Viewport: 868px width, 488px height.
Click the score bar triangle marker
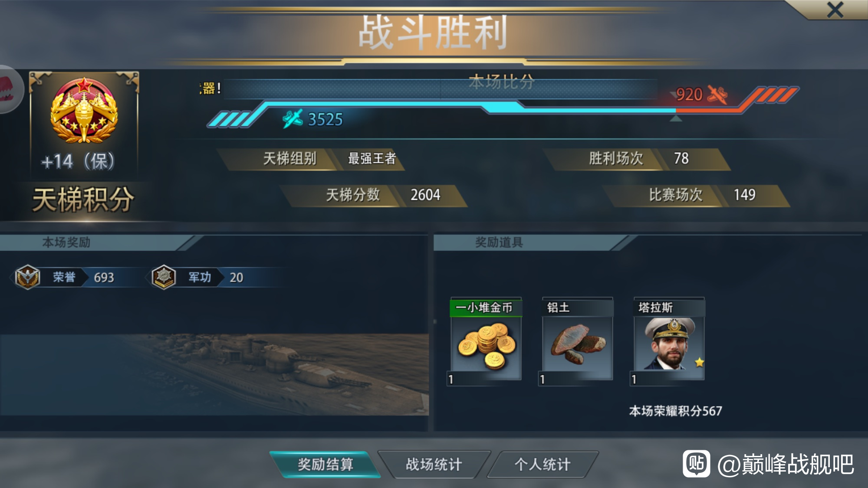pos(676,118)
